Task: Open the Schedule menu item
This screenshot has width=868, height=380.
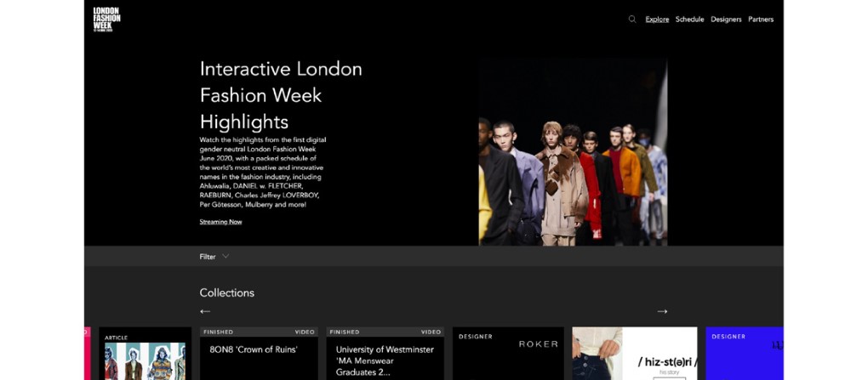Action: coord(690,20)
